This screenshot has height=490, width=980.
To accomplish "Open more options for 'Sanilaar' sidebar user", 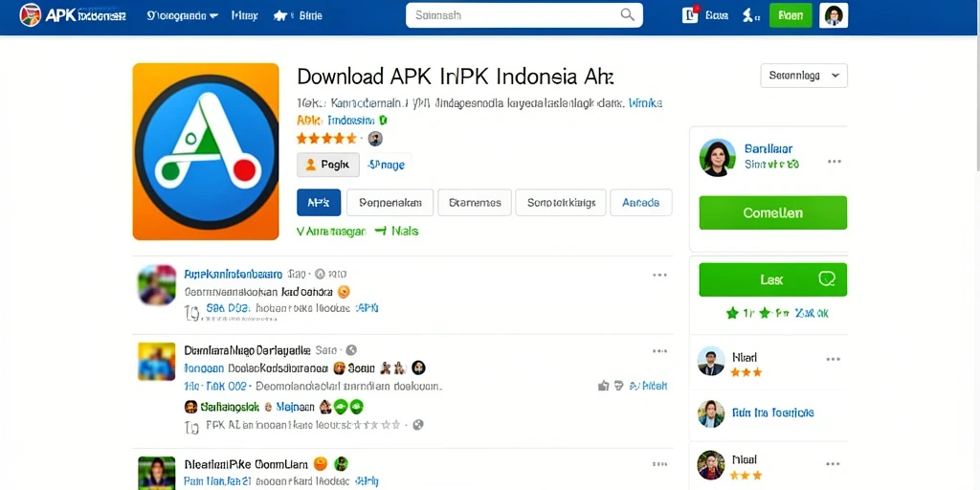I will [x=834, y=161].
